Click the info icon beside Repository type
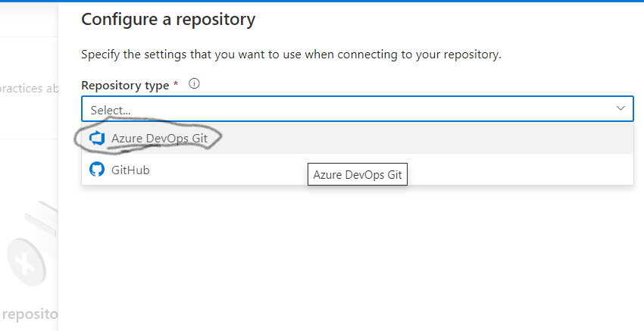 click(194, 84)
